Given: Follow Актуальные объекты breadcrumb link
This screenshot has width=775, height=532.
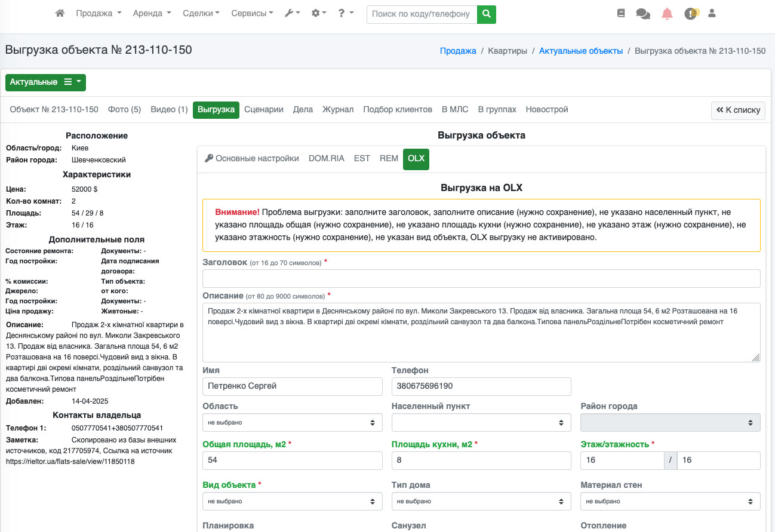Looking at the screenshot, I should coord(580,51).
